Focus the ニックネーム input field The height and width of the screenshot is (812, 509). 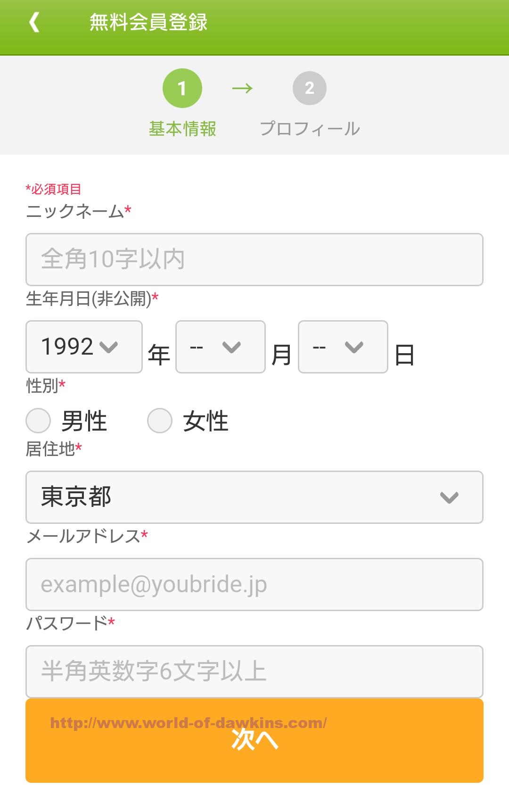(254, 259)
